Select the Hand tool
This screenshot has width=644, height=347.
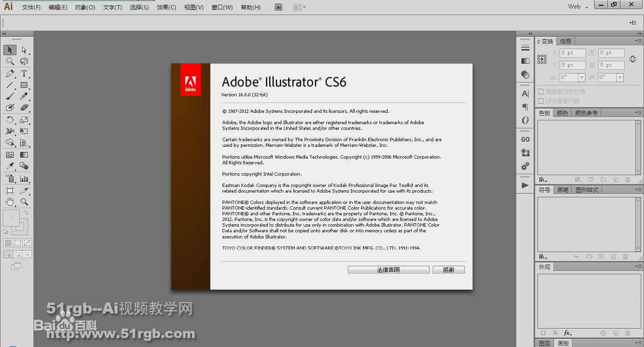(x=10, y=202)
